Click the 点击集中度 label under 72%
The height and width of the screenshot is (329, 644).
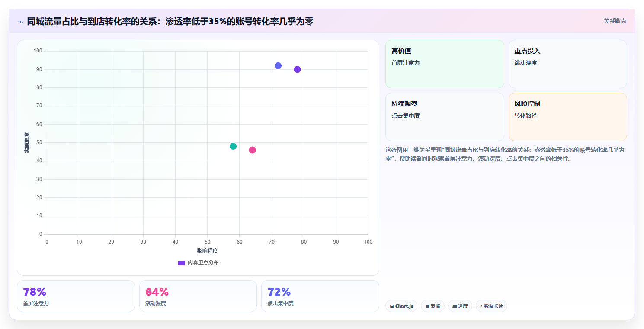pos(280,303)
